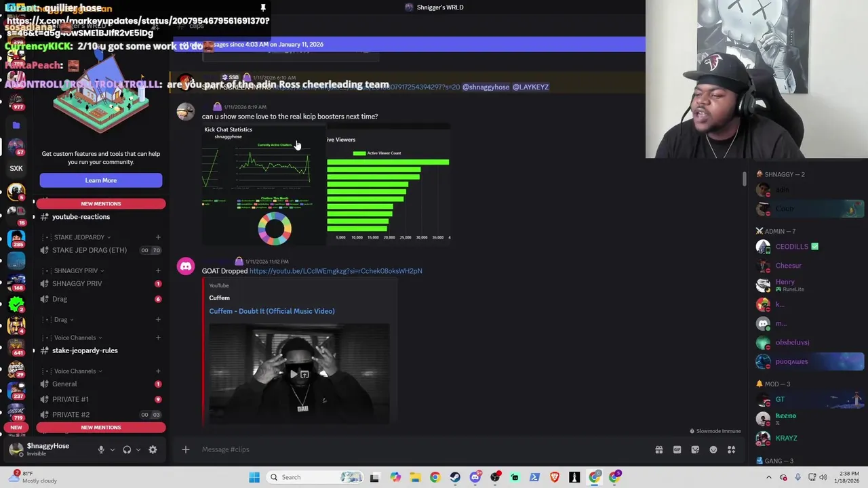This screenshot has width=868, height=488.
Task: Open the sticker picker
Action: click(695, 449)
